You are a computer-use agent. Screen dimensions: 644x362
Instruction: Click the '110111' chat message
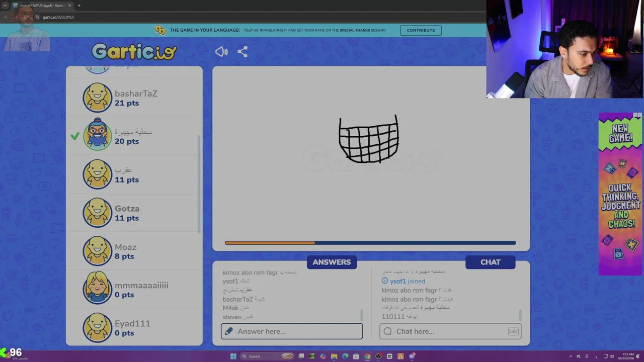coord(399,317)
